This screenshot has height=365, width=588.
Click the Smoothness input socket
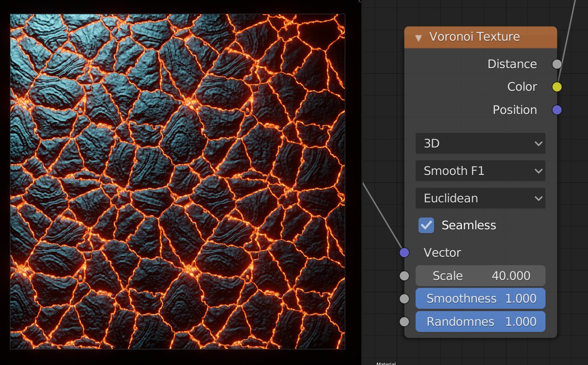pos(404,298)
